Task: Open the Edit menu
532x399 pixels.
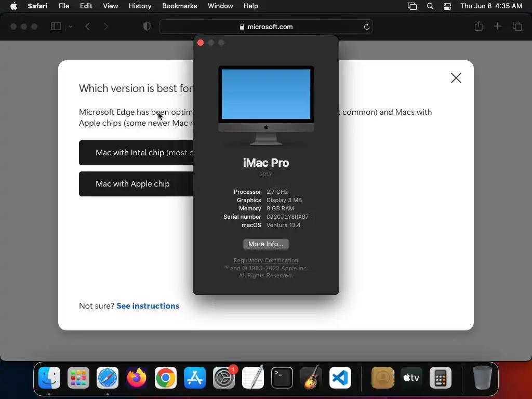Action: point(86,6)
